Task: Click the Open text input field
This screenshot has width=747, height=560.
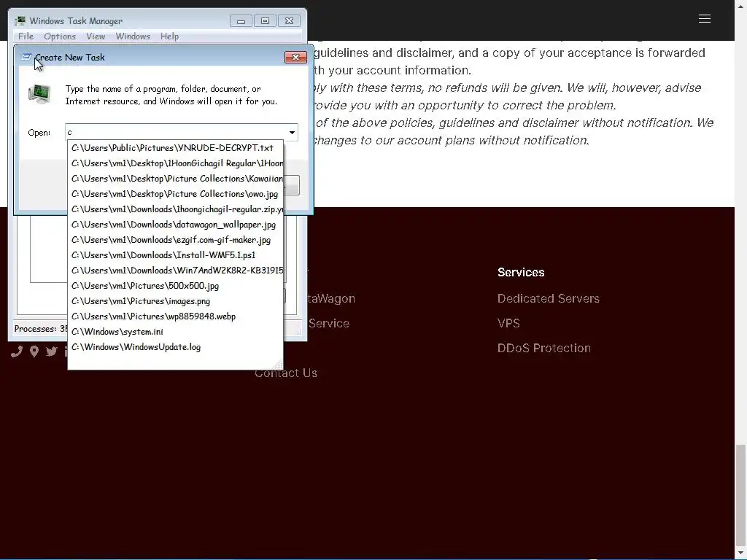Action: pos(175,133)
